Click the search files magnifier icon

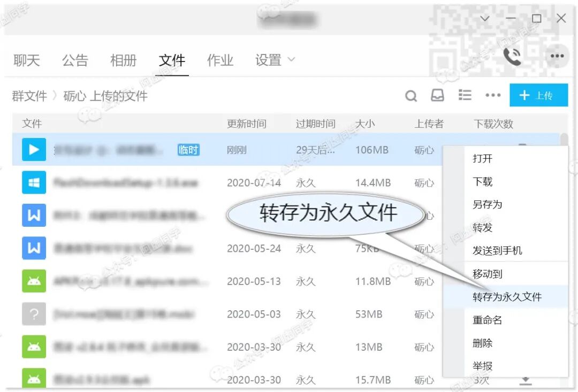(411, 96)
